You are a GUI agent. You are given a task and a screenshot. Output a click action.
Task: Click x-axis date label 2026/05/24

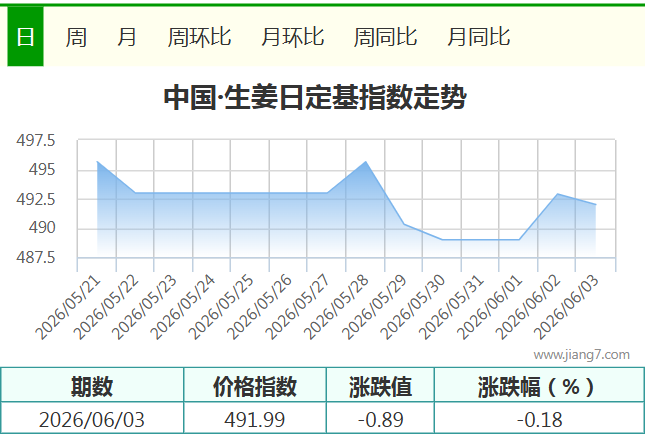pos(183,308)
